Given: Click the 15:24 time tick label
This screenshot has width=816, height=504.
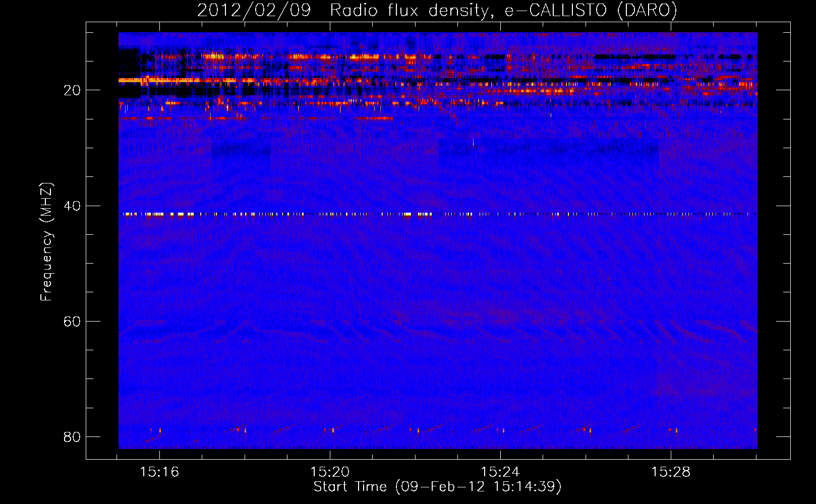Looking at the screenshot, I should [500, 472].
